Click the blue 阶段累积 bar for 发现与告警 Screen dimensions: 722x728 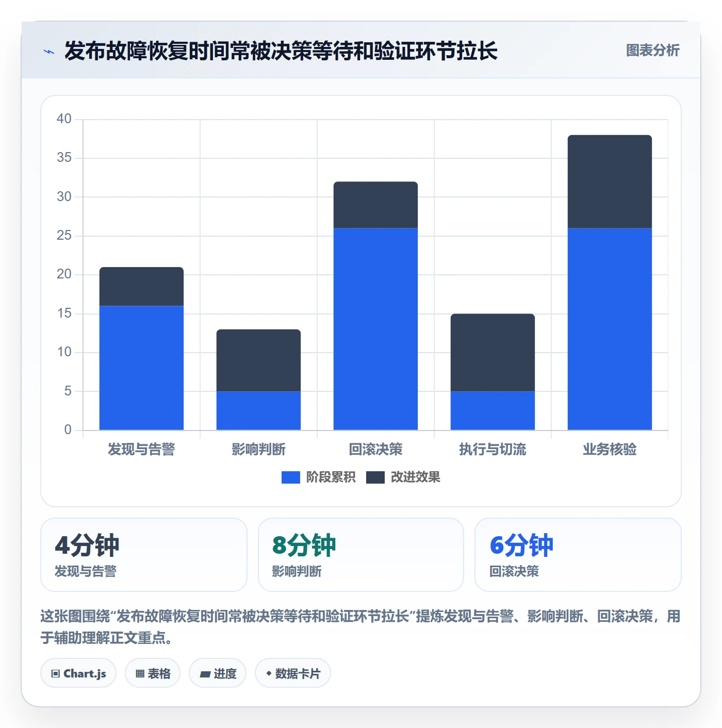pyautogui.click(x=141, y=368)
